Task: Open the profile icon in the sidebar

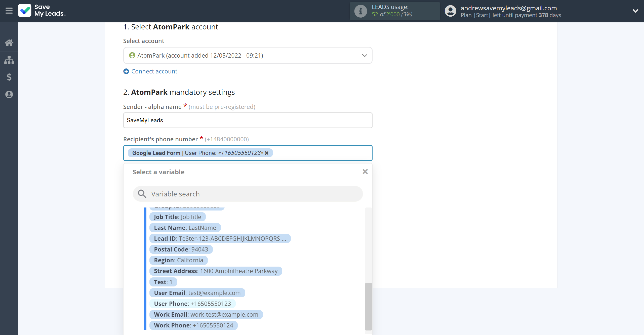Action: click(9, 95)
